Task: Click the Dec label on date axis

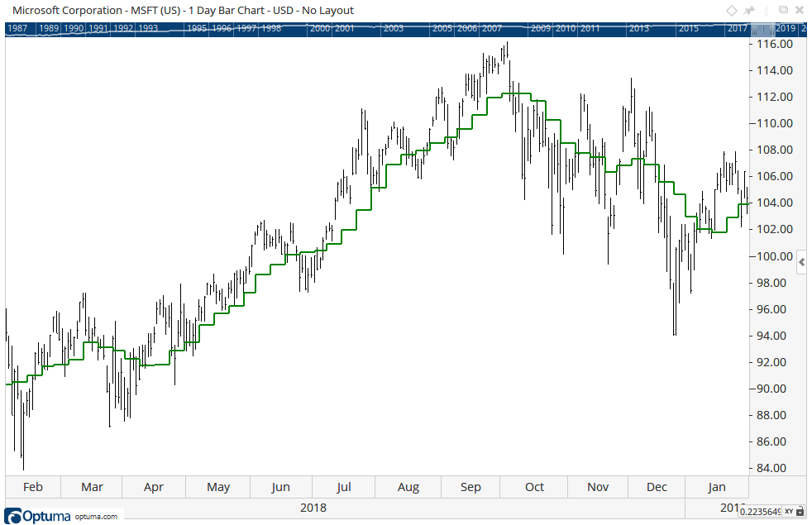Action: click(x=657, y=487)
